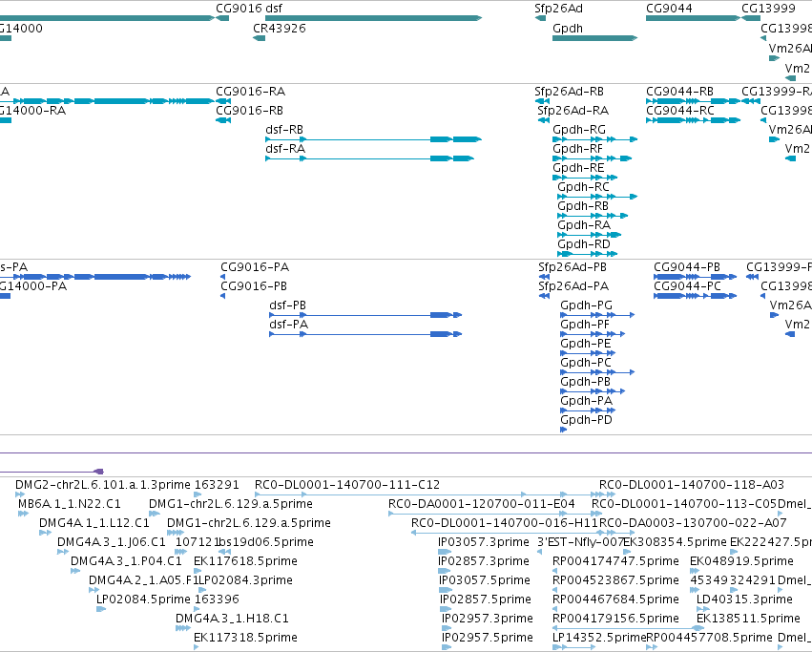Click EST RC0-DL0001-140700-118-A03 label
Image resolution: width=812 pixels, height=652 pixels.
692,485
